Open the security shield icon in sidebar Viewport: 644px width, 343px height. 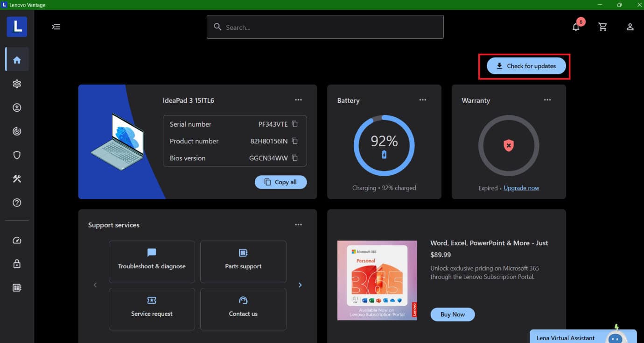tap(17, 155)
